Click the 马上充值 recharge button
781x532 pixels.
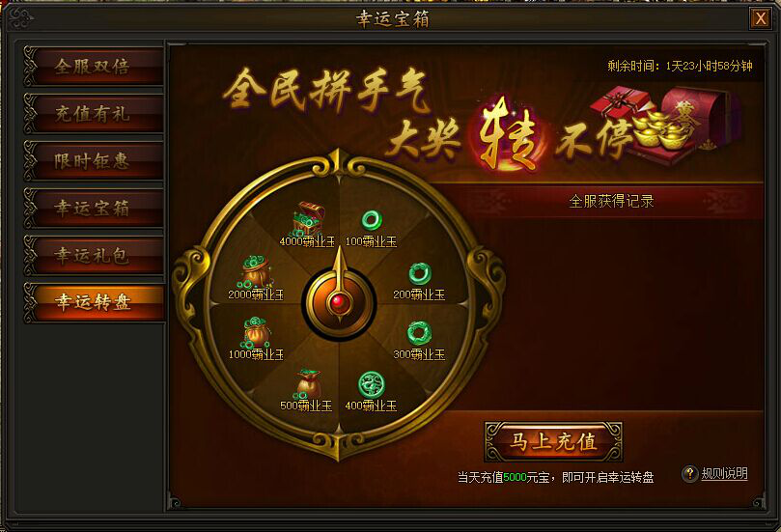553,442
